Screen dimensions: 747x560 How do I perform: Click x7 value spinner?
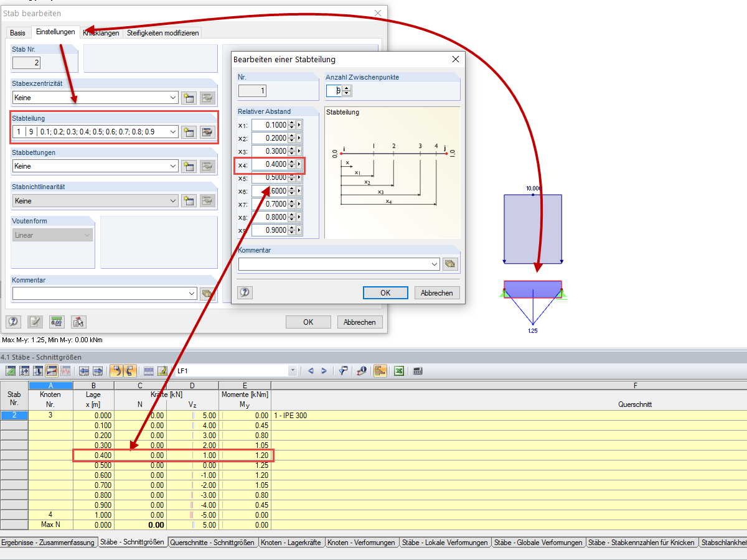click(x=292, y=204)
